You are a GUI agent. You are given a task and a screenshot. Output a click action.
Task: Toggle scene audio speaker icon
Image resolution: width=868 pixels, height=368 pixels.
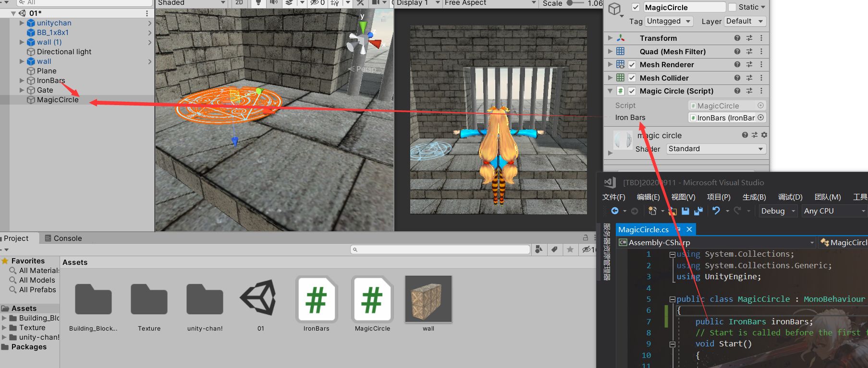pos(274,3)
